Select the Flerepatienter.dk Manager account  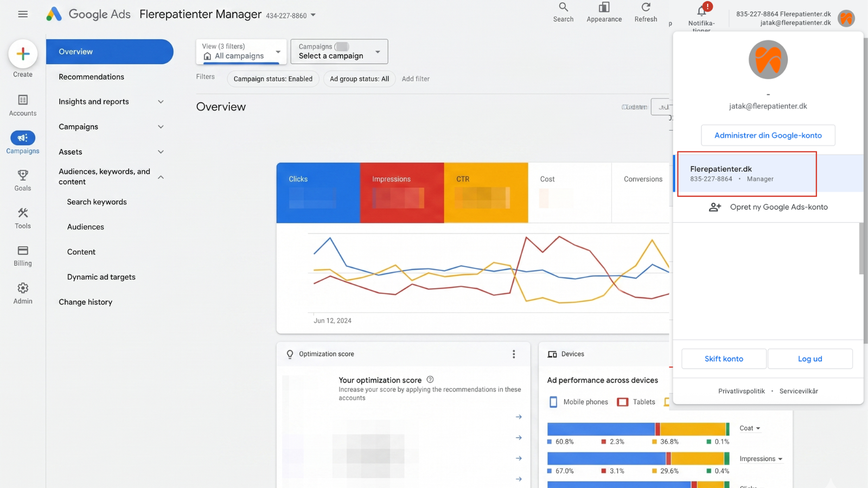pyautogui.click(x=768, y=174)
